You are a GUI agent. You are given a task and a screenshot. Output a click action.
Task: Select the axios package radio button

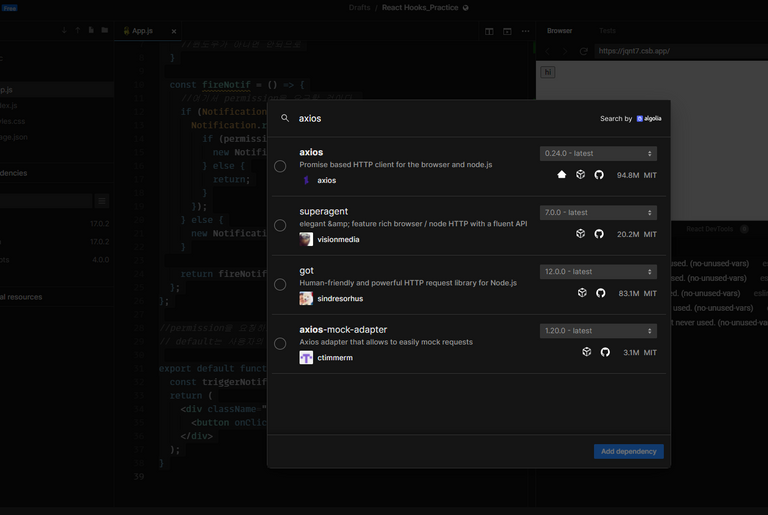(x=280, y=166)
